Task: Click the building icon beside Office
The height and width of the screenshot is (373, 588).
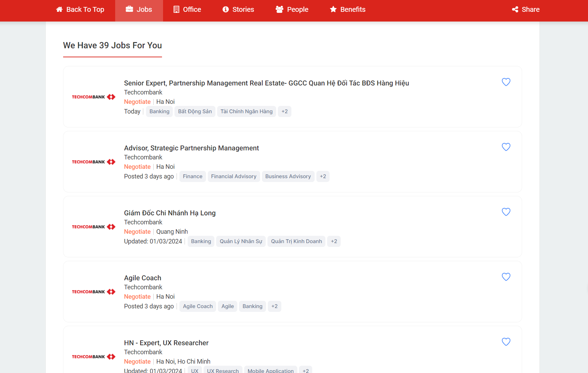Action: pyautogui.click(x=176, y=9)
